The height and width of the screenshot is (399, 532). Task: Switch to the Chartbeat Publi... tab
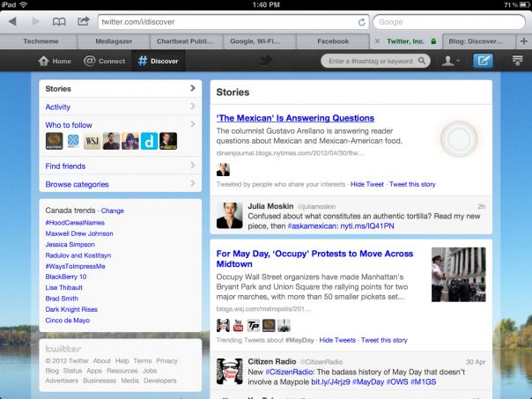point(185,41)
